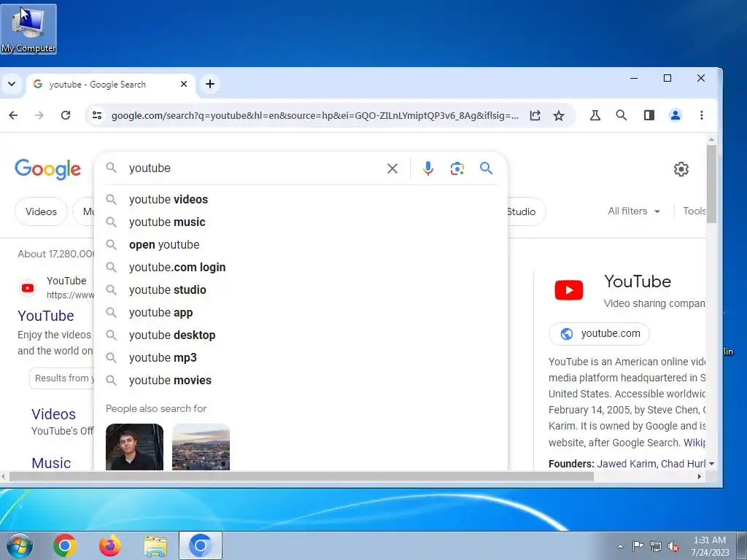The height and width of the screenshot is (560, 747).
Task: Launch Google Chrome from taskbar
Action: point(65,545)
